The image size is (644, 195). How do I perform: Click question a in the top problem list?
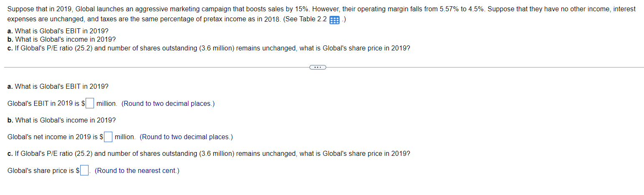(x=58, y=31)
